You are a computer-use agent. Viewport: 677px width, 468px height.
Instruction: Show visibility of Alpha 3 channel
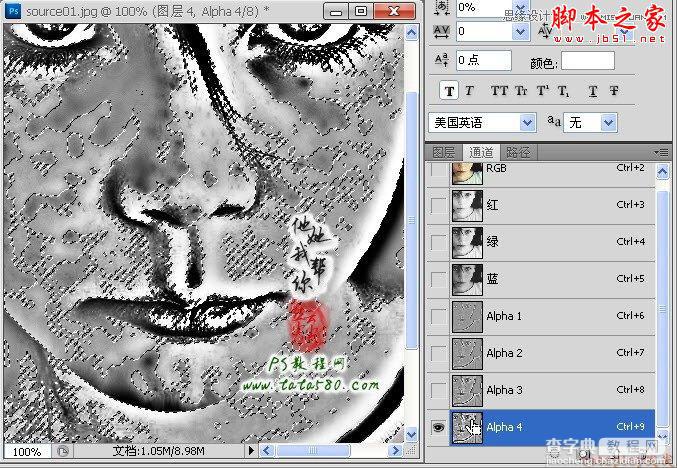(439, 391)
